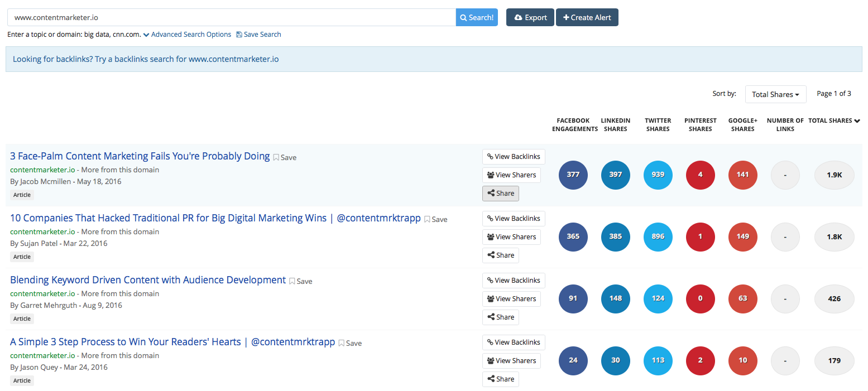Click 'More from this domain' under Blending Keyword
868x391 pixels.
point(120,293)
